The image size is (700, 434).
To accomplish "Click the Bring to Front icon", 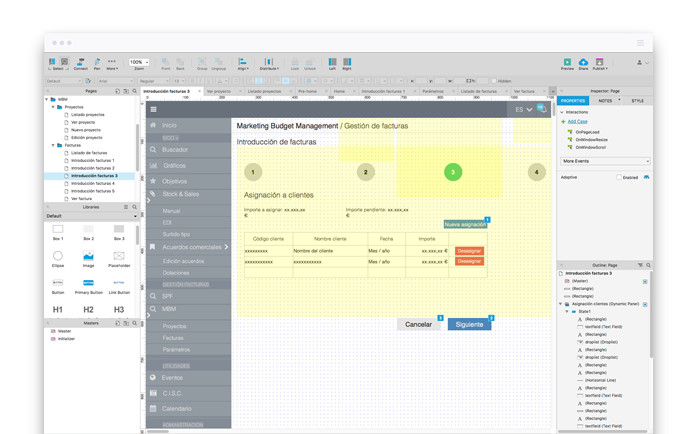I will pyautogui.click(x=166, y=62).
